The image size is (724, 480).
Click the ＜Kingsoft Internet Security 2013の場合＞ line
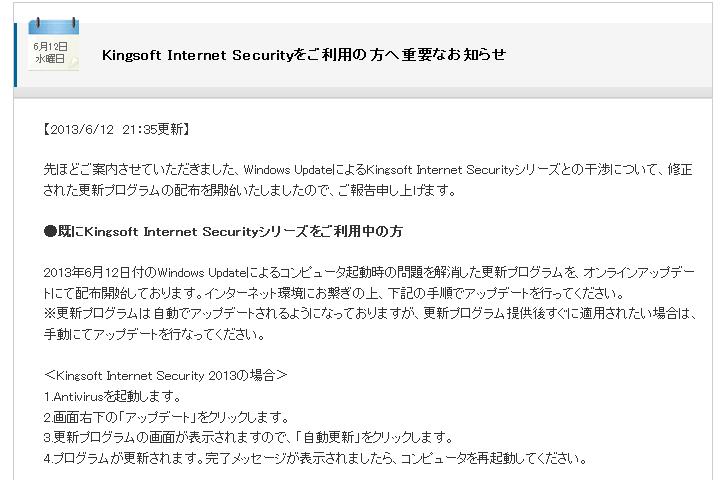(x=166, y=376)
